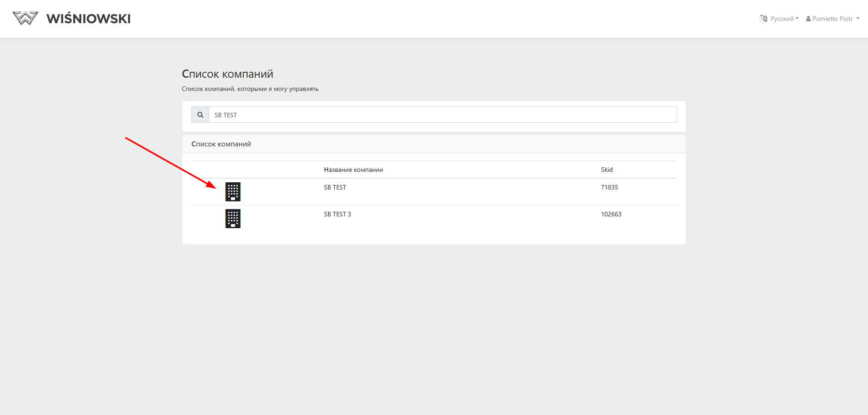Click the building icon for SB TEST 3
Screen dimensions: 868x415
pos(233,219)
